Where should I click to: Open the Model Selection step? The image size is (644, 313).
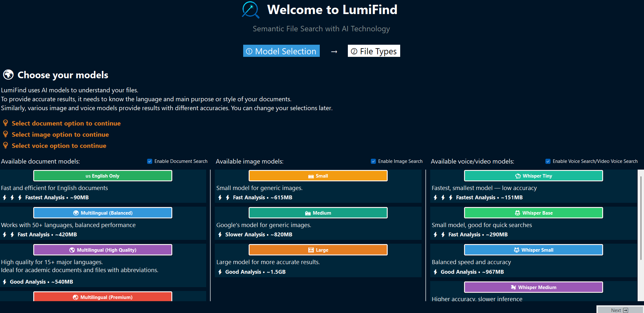click(281, 51)
